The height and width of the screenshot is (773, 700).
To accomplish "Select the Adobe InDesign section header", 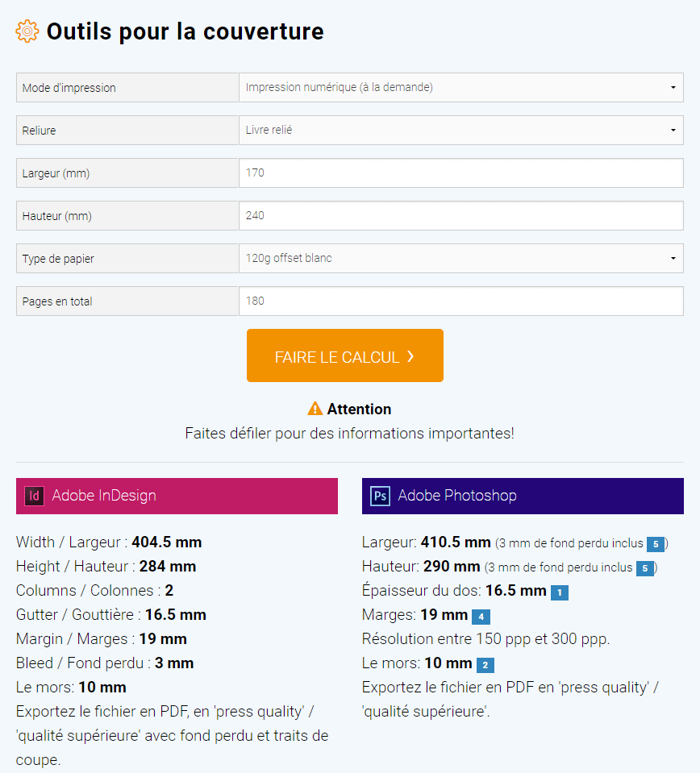I will [x=177, y=496].
